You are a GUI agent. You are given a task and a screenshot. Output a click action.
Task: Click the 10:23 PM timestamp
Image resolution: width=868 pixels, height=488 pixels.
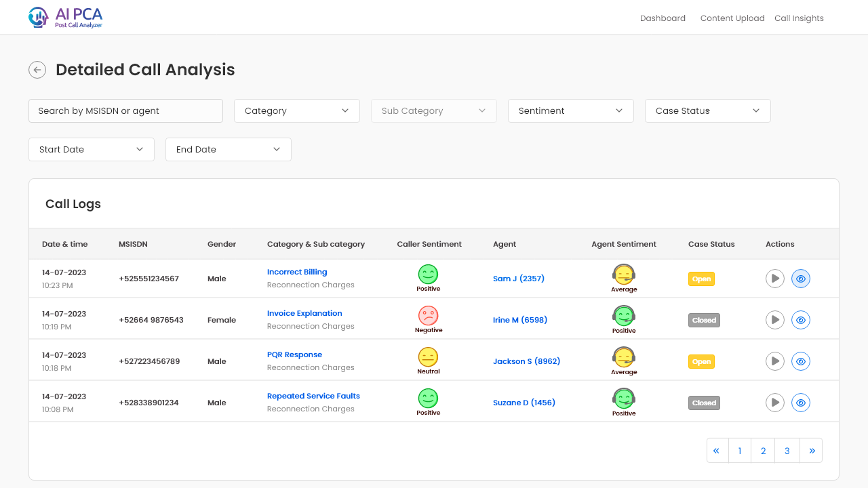pos(58,285)
